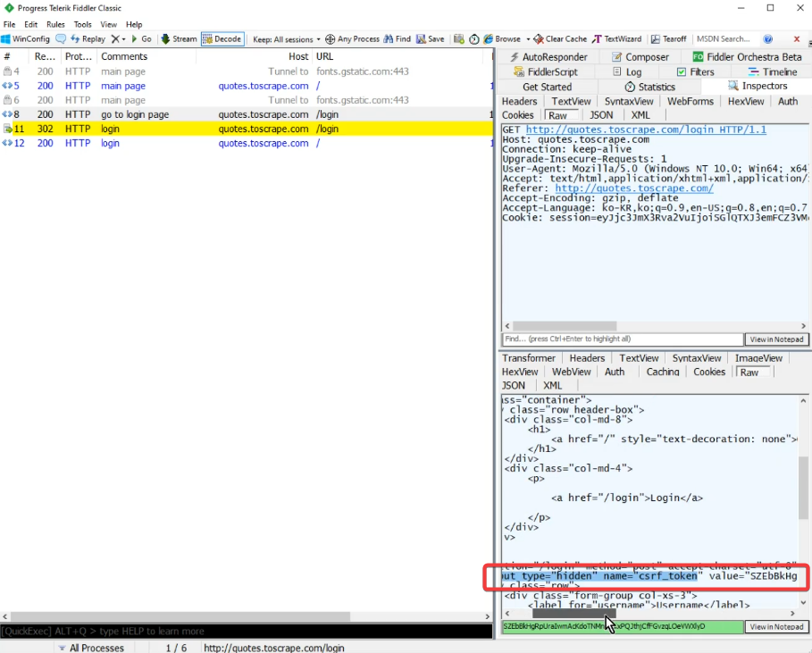Open the Fiddler Orchestra Beta tab
The image size is (812, 653).
pyautogui.click(x=746, y=57)
